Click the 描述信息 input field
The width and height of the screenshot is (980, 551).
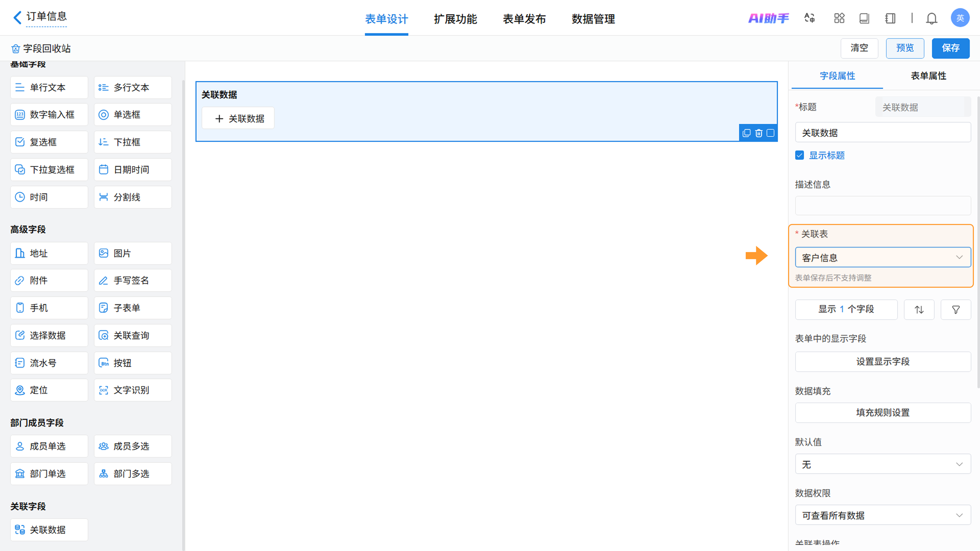883,206
